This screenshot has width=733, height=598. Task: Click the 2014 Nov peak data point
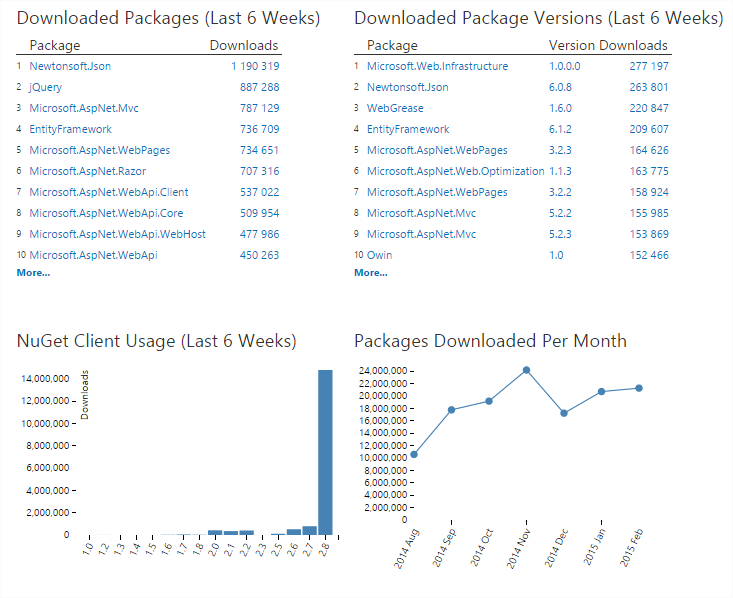pos(526,370)
